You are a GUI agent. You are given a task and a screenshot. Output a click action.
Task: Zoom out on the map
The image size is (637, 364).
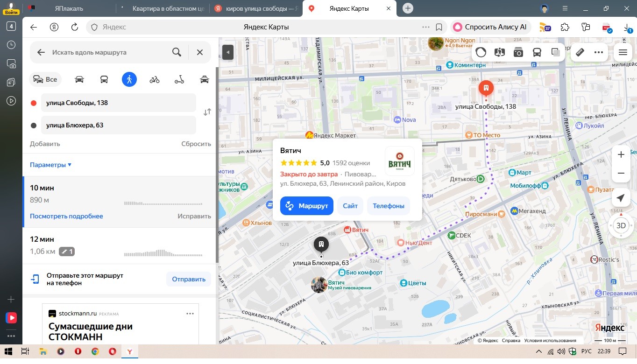click(621, 173)
